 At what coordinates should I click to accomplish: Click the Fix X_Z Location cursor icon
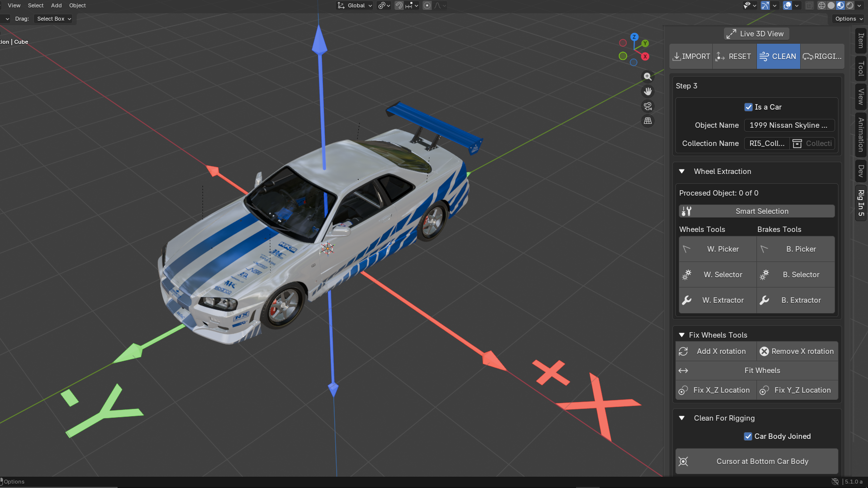coord(683,391)
